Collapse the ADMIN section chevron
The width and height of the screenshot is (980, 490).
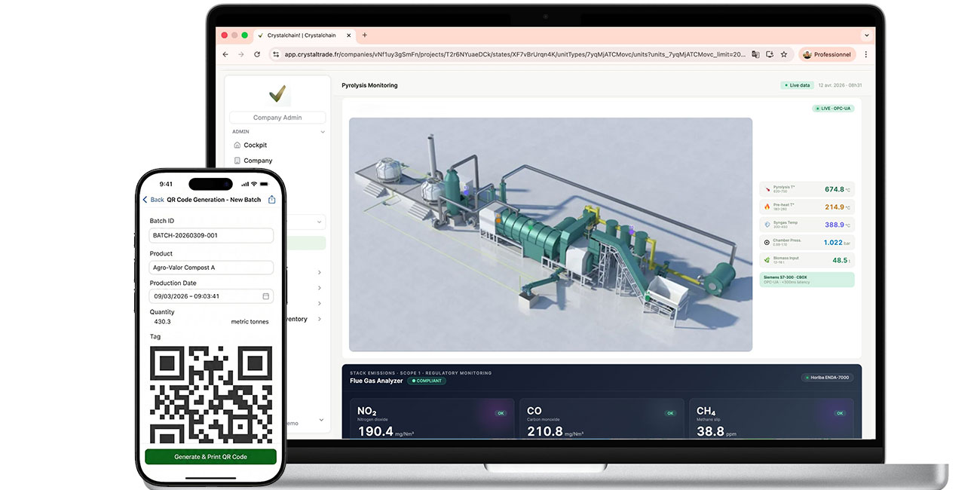point(323,132)
